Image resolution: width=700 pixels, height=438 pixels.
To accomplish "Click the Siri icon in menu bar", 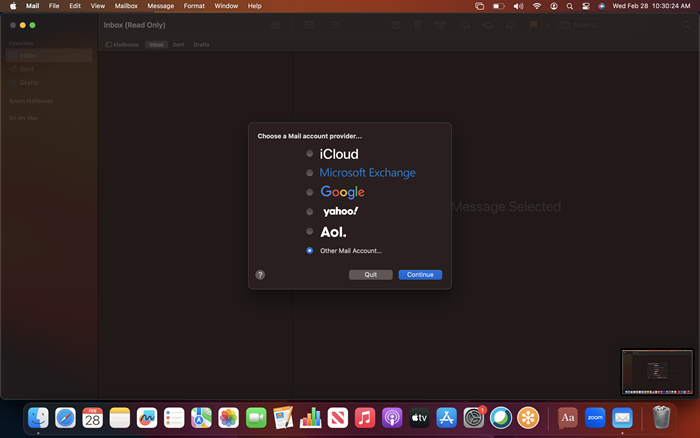I will (x=601, y=6).
